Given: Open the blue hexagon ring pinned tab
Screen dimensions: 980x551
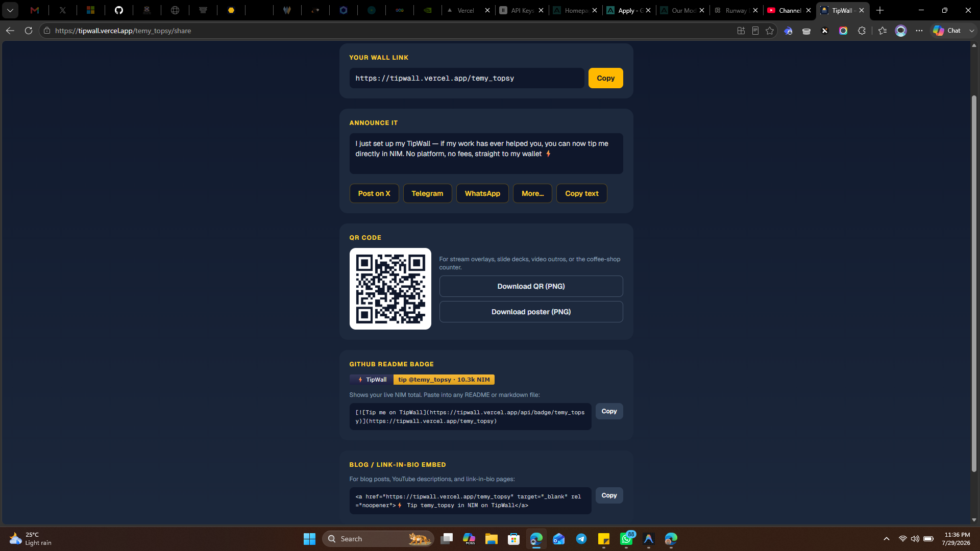Looking at the screenshot, I should [344, 10].
